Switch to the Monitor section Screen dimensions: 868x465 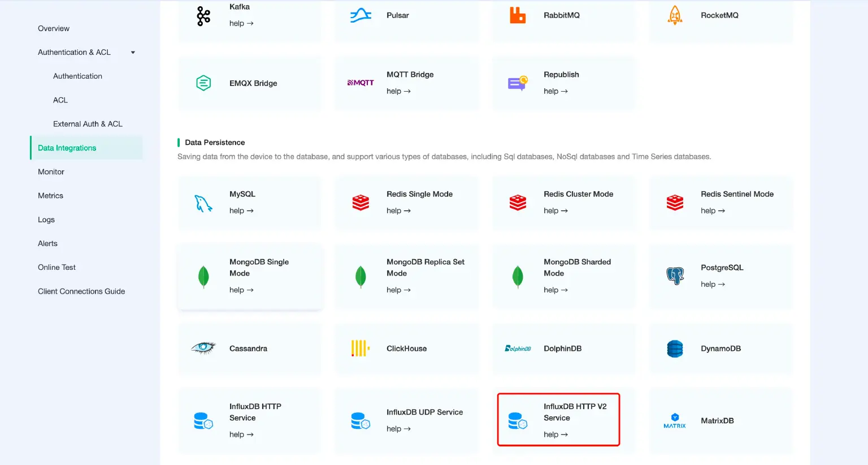click(x=51, y=171)
